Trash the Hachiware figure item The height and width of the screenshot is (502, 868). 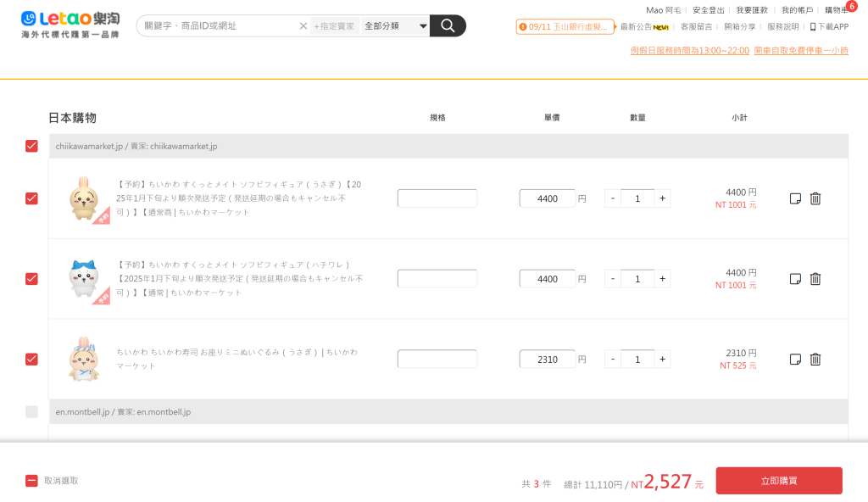tap(815, 279)
